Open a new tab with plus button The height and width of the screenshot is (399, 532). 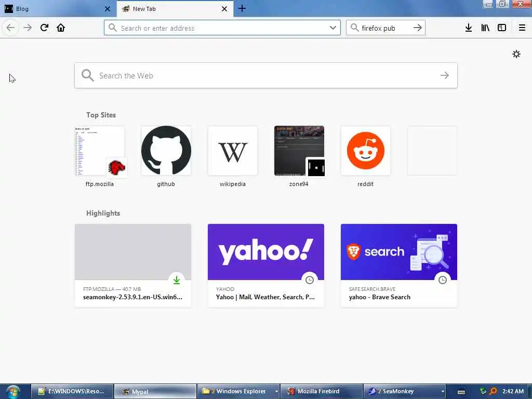(242, 8)
